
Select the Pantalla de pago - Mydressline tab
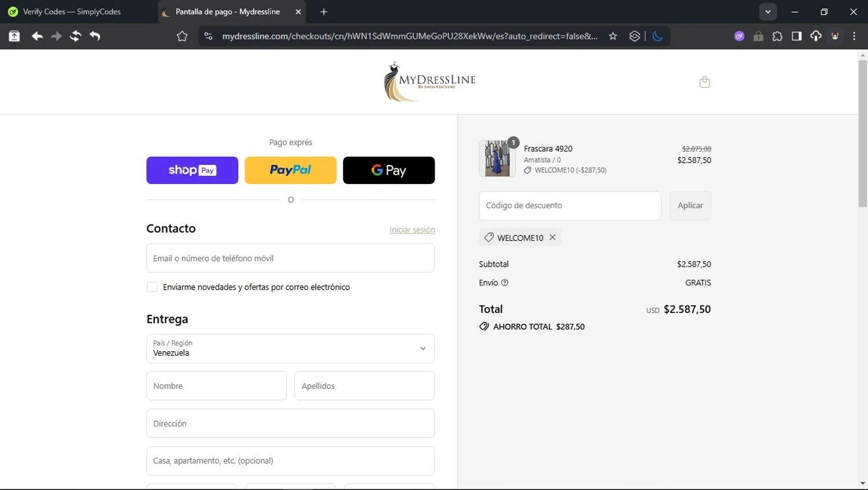pos(227,12)
